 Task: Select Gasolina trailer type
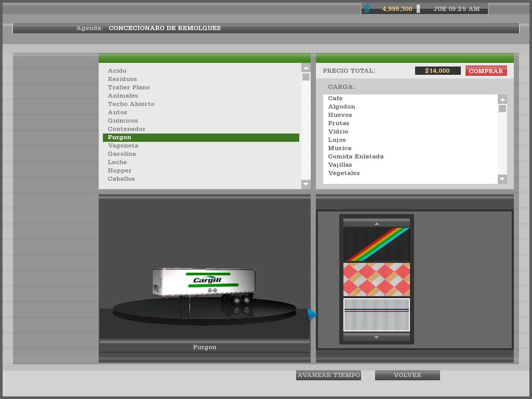(122, 154)
